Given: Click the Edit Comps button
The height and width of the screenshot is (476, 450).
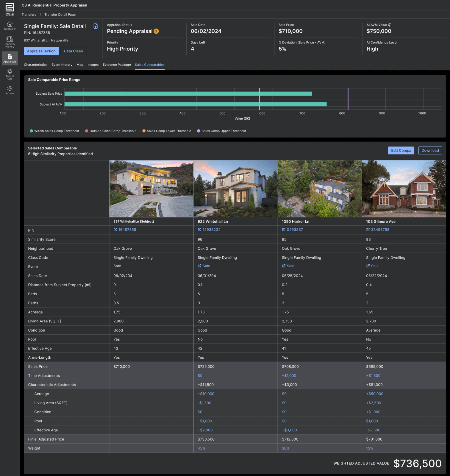Looking at the screenshot, I should click(401, 151).
